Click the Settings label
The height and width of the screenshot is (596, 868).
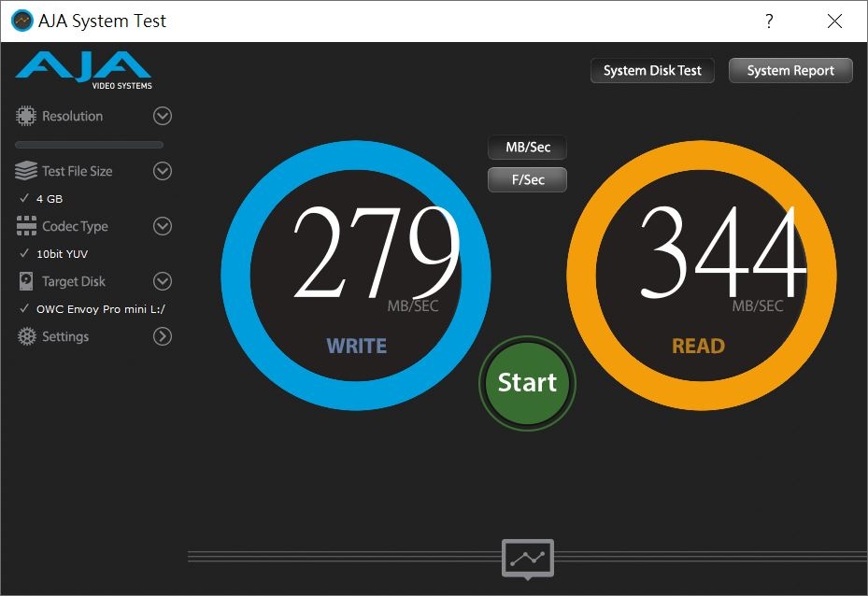point(65,337)
